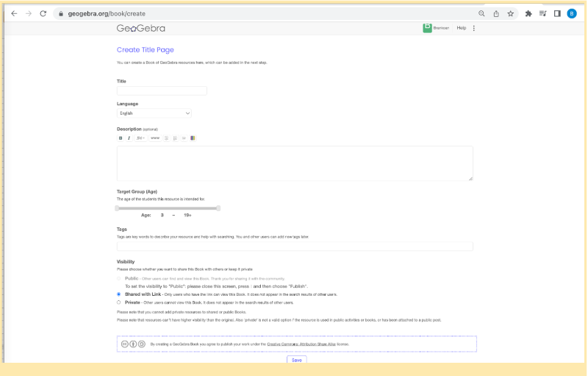Open the Chrome profile avatar B
The height and width of the screenshot is (376, 588).
(x=572, y=14)
